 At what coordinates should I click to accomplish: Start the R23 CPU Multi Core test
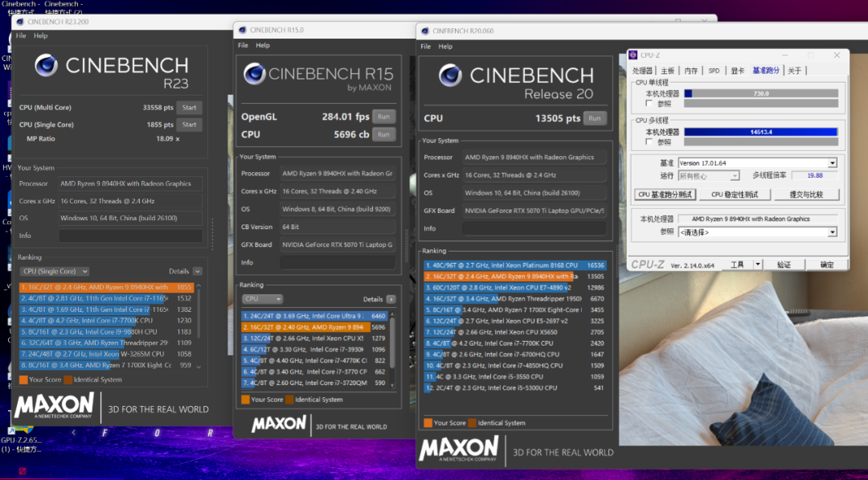coord(190,108)
